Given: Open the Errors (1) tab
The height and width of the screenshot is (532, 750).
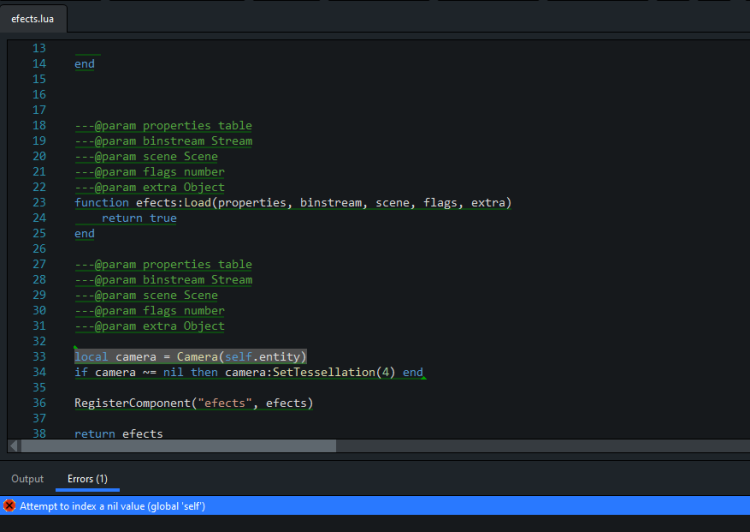Looking at the screenshot, I should [87, 479].
